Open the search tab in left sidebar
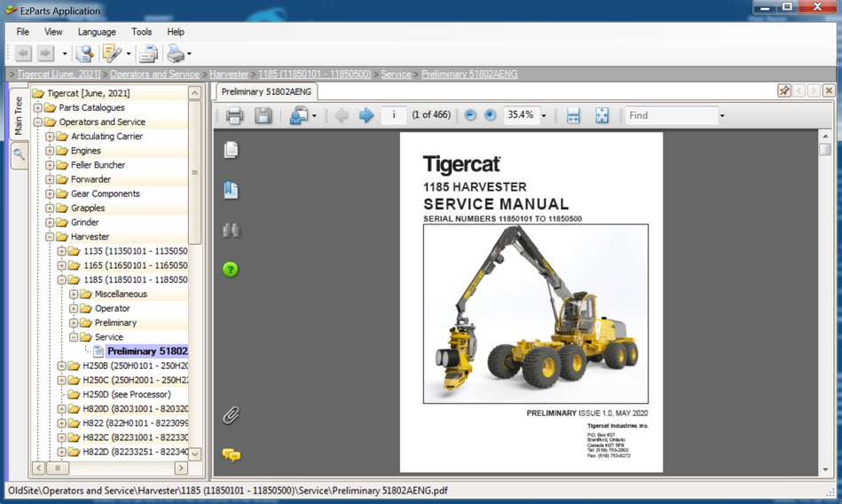Screen dimensions: 842x504 coord(19,154)
